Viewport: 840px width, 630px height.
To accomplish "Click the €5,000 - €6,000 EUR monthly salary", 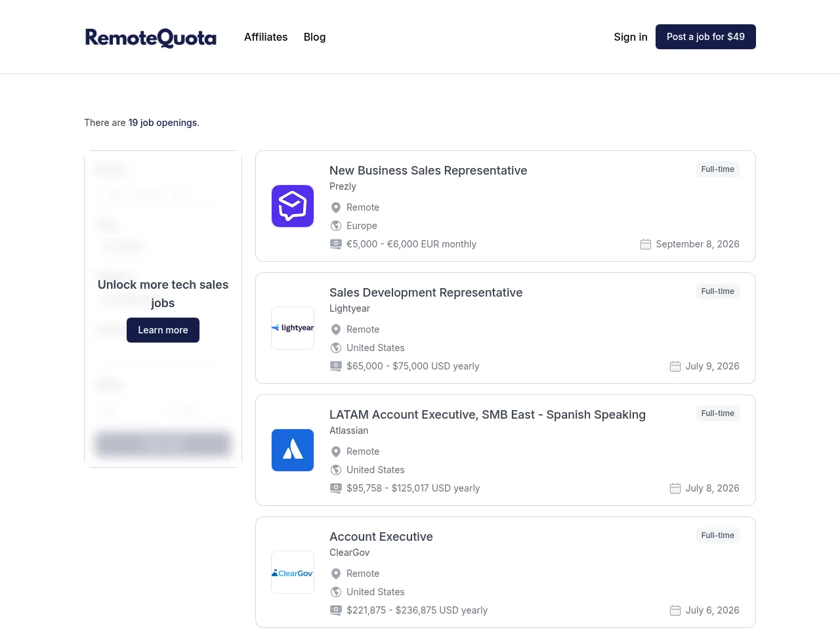I will tap(411, 244).
